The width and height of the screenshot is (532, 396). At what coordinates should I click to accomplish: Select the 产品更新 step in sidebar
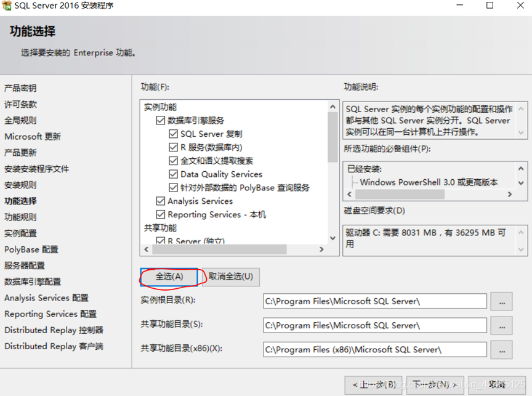click(20, 153)
